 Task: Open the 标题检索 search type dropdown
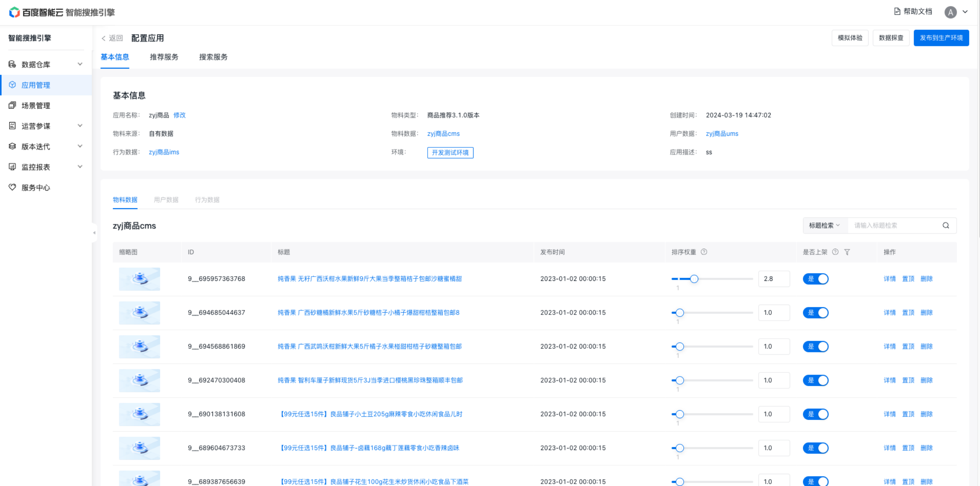coord(825,225)
